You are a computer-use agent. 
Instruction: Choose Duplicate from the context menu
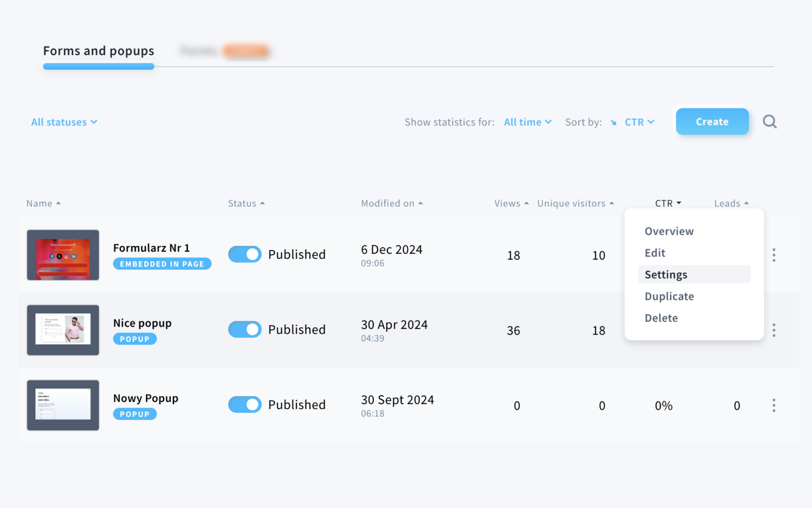coord(669,296)
